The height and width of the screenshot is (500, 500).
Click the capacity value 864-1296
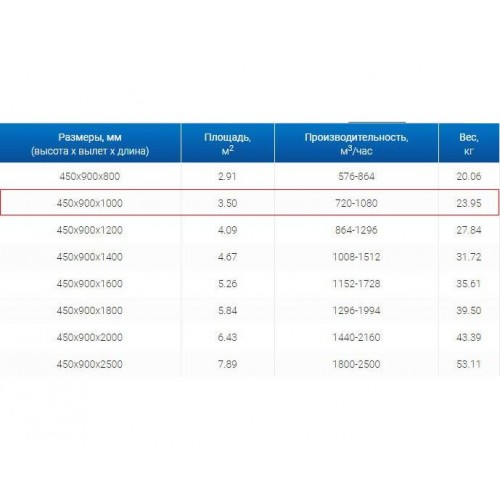[356, 230]
